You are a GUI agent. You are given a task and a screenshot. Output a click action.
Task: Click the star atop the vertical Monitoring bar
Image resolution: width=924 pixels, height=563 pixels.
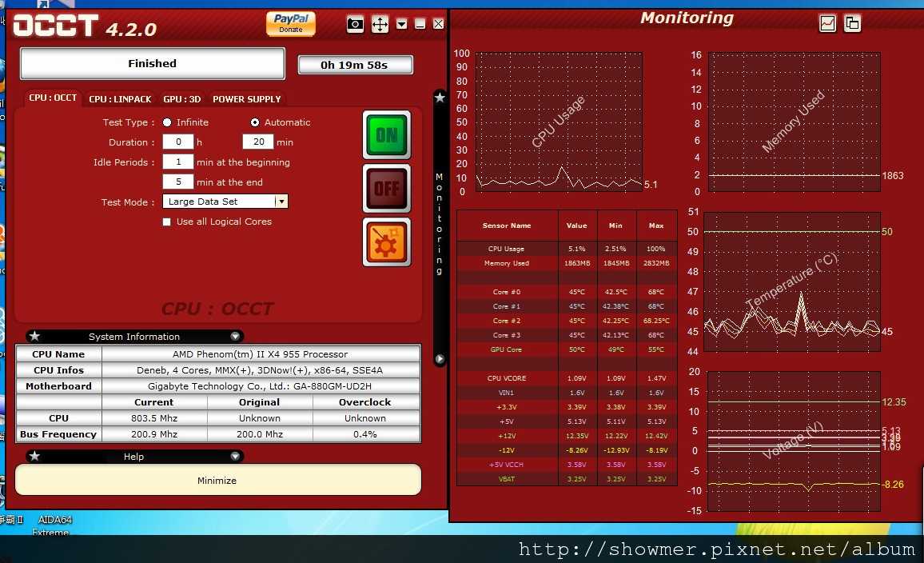[440, 98]
